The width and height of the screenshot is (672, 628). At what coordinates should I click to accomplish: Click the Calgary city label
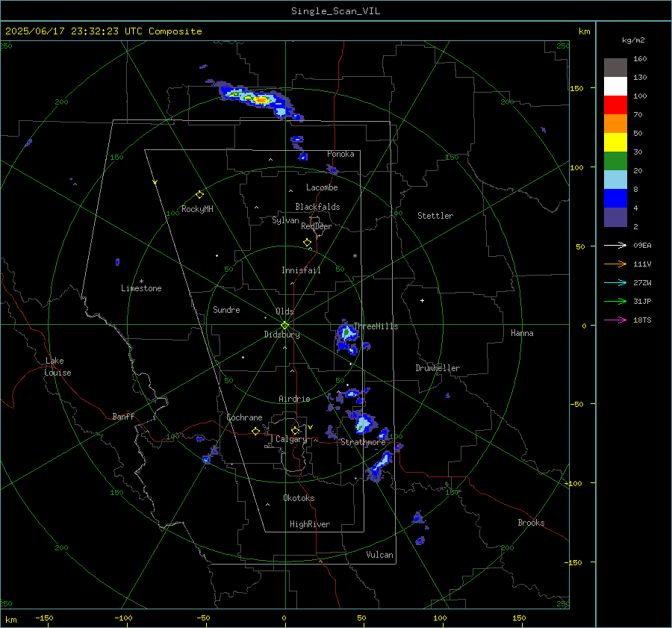click(x=291, y=439)
